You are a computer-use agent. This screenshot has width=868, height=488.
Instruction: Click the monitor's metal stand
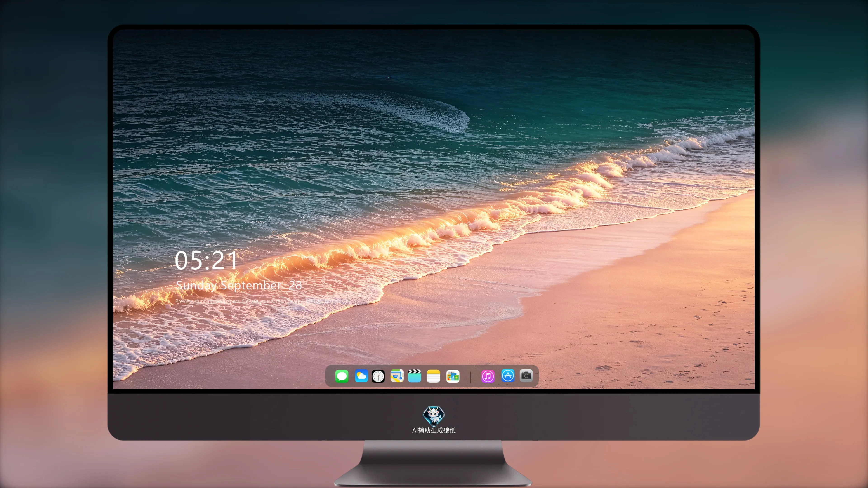(433, 463)
